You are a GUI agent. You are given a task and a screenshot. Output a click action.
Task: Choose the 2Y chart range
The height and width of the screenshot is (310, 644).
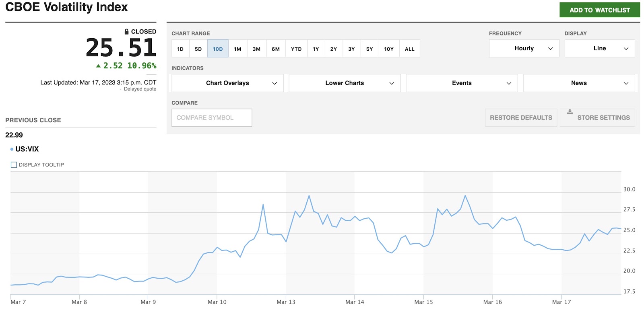coord(334,49)
